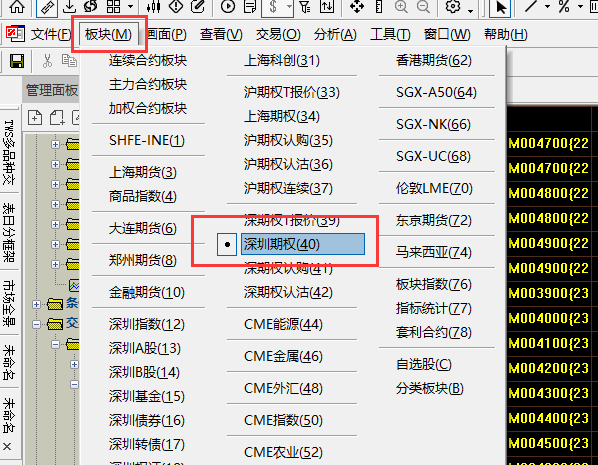Open the 工具(T) menu
598x465 pixels.
[390, 34]
